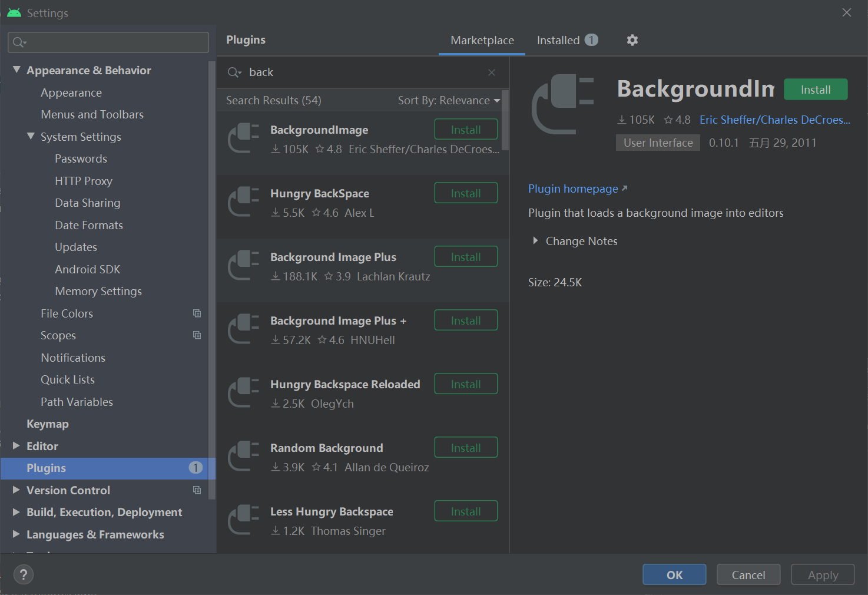Open the Plugin homepage link
The image size is (868, 595).
[572, 189]
